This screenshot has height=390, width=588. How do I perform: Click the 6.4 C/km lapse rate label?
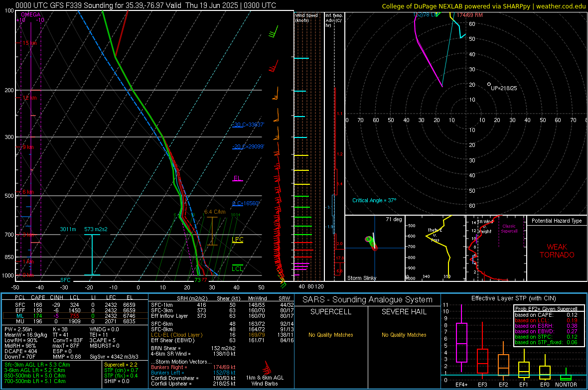point(215,212)
